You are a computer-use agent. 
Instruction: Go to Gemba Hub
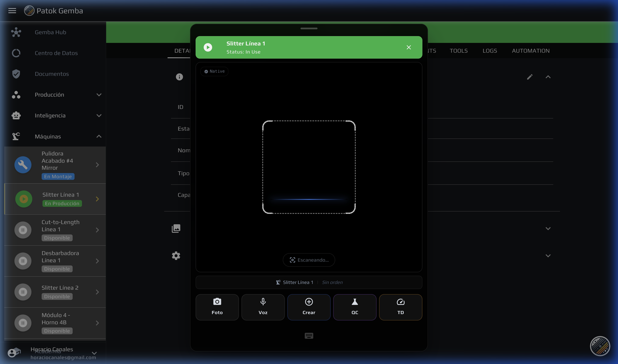tap(50, 32)
